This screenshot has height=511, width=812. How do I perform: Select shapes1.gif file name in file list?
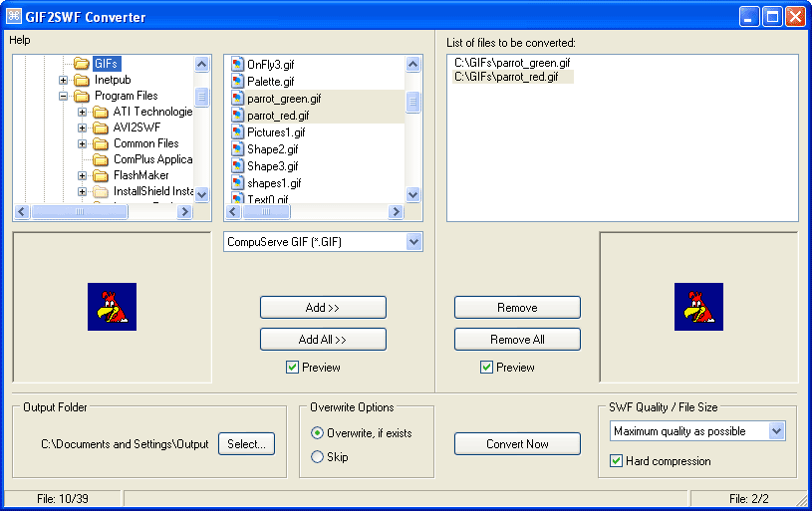coord(274,182)
